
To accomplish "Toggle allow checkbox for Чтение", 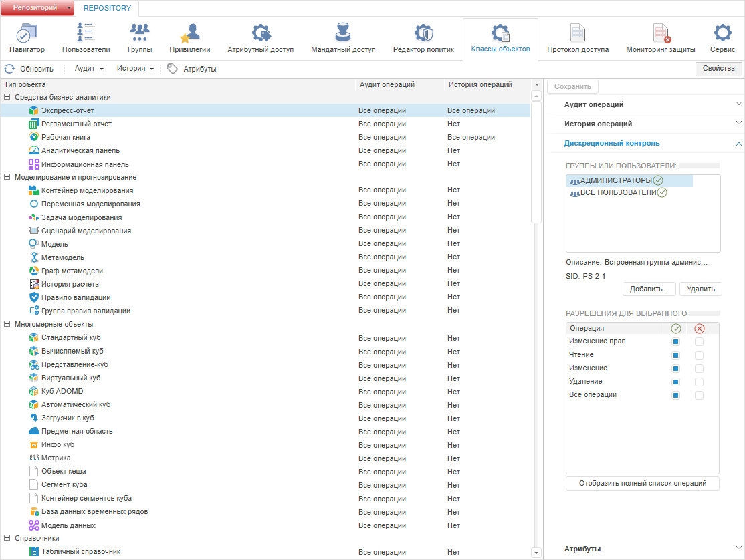I will [676, 355].
